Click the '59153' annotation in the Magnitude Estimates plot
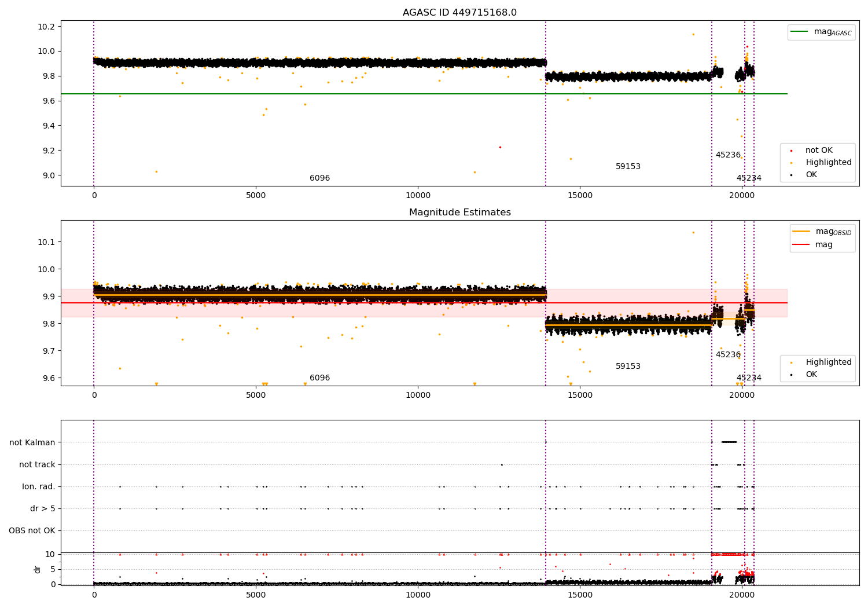 coord(628,367)
